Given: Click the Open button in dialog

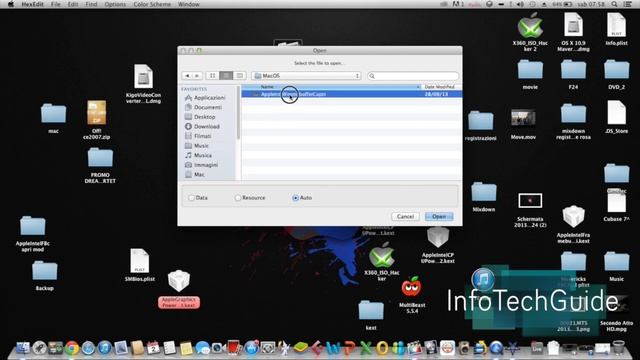Looking at the screenshot, I should [x=439, y=216].
